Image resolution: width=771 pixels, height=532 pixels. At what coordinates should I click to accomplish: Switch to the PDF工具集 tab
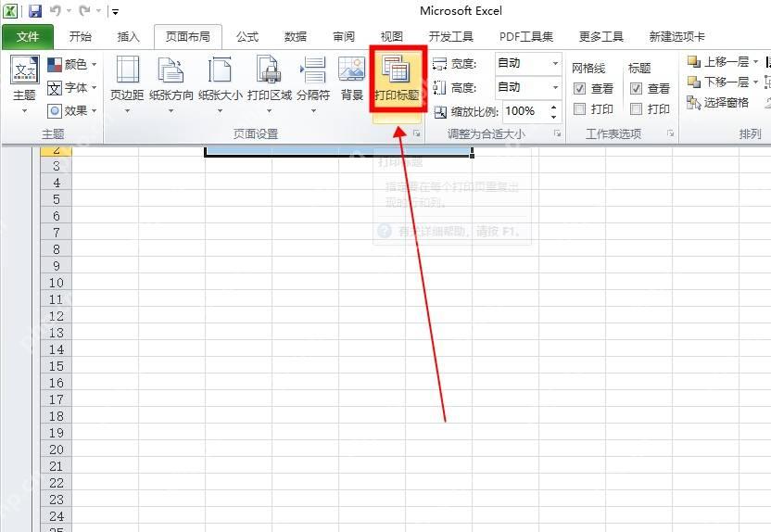[526, 37]
